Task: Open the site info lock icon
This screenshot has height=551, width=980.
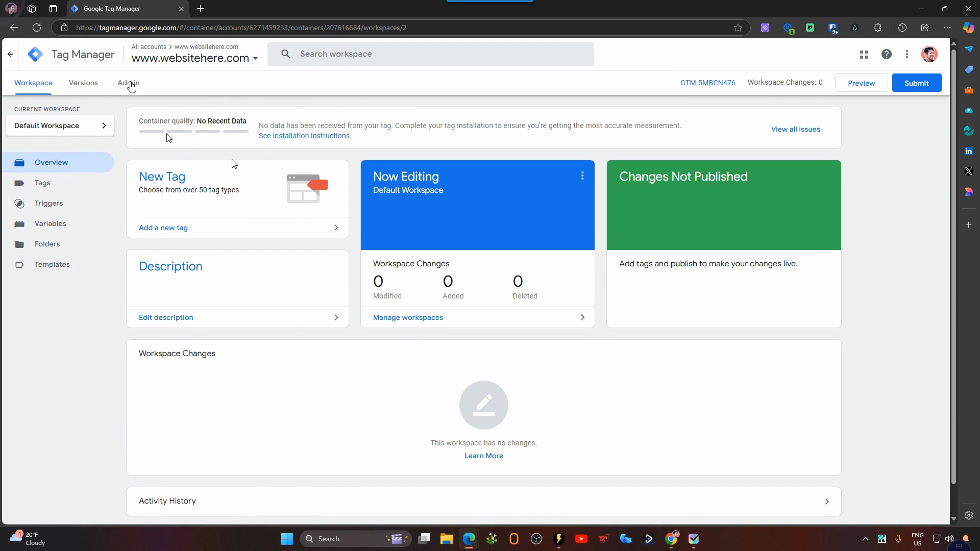Action: (64, 28)
